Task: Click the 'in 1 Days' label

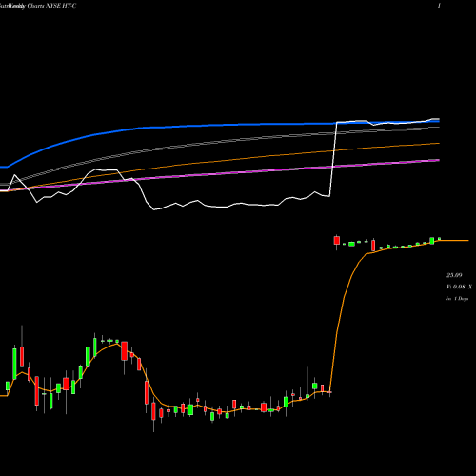Action: pos(458,299)
